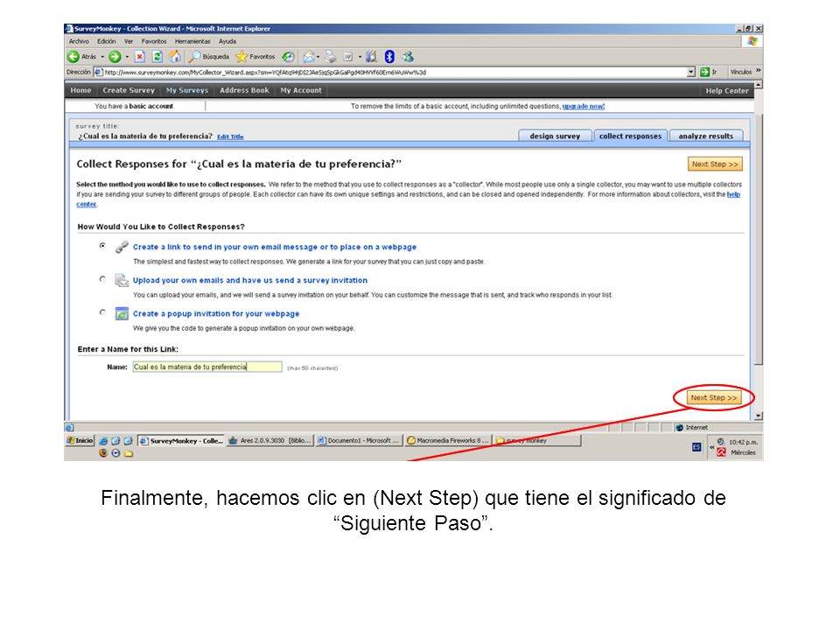Open Help Center link
The image size is (840, 630).
(x=727, y=91)
